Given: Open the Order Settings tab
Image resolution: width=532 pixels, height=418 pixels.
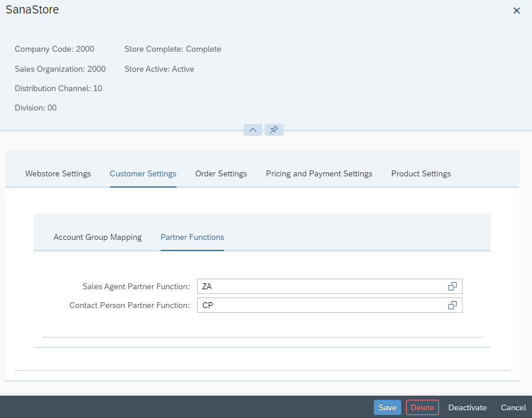Looking at the screenshot, I should (221, 173).
